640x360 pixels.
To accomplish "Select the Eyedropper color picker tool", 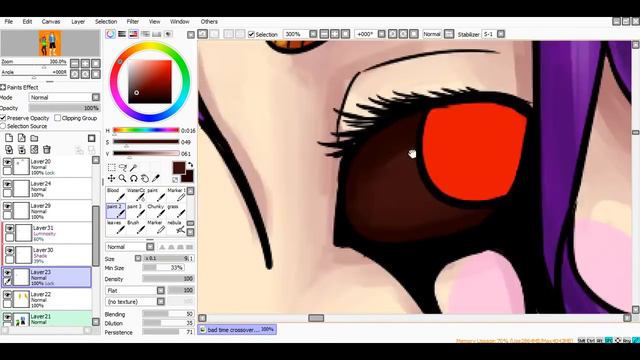I will pos(156,178).
